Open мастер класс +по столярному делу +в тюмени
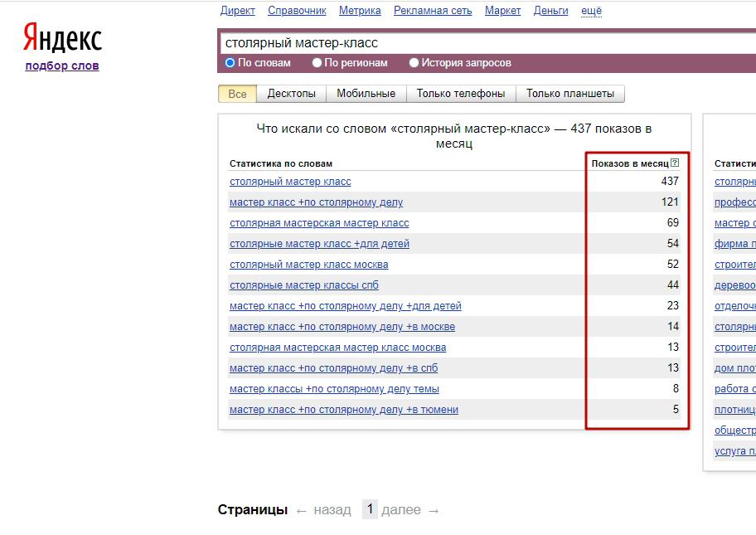The width and height of the screenshot is (756, 535). coord(344,410)
